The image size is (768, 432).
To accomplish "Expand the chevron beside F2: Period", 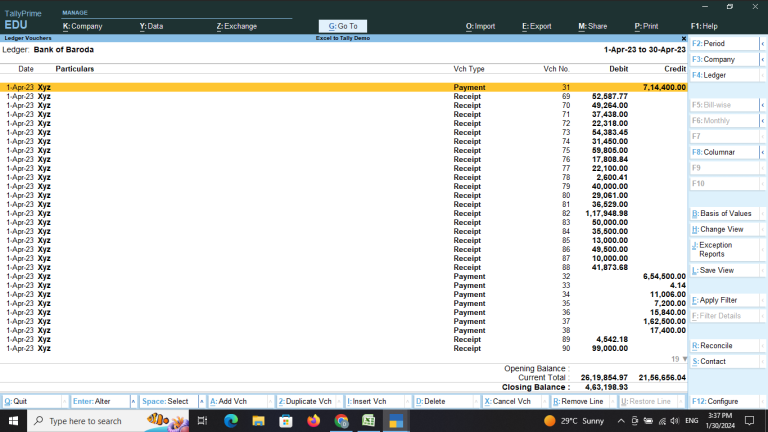I will (762, 45).
